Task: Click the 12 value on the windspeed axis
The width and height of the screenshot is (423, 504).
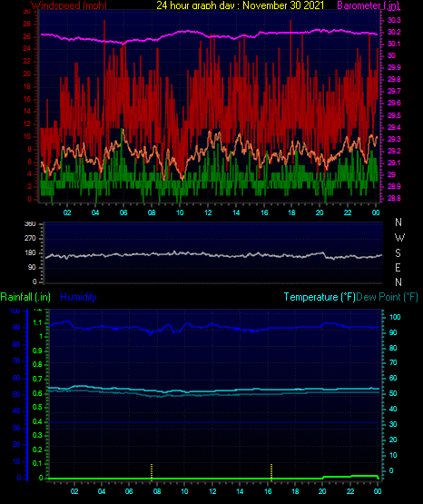Action: (x=27, y=124)
